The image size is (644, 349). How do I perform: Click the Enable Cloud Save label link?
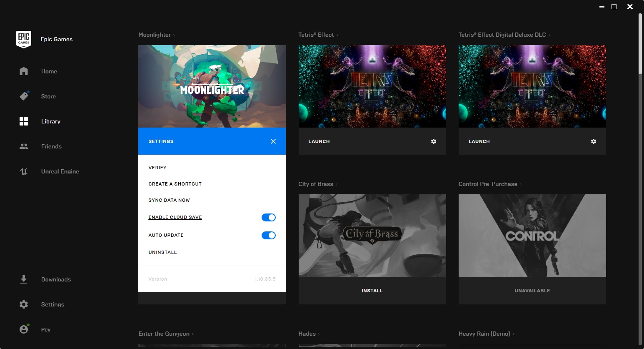(x=175, y=217)
